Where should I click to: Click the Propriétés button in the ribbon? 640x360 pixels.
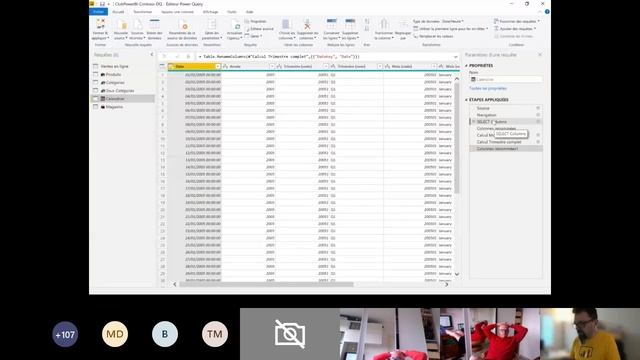tap(256, 21)
